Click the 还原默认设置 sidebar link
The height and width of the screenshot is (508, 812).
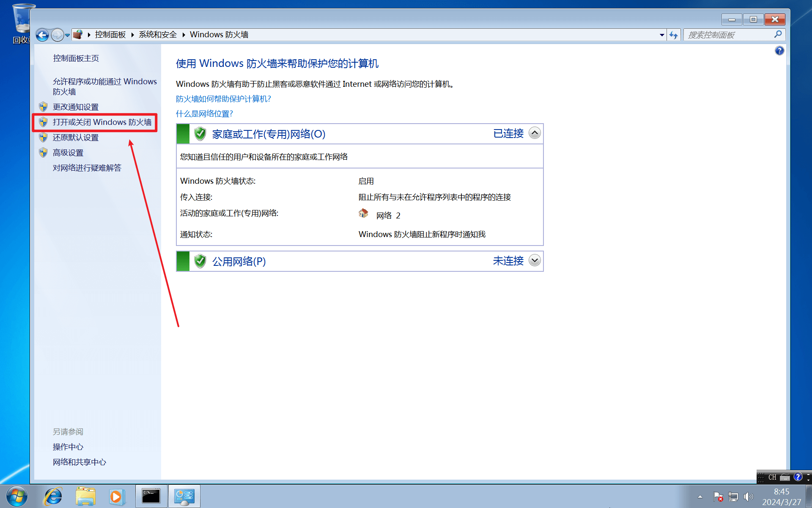(x=76, y=138)
